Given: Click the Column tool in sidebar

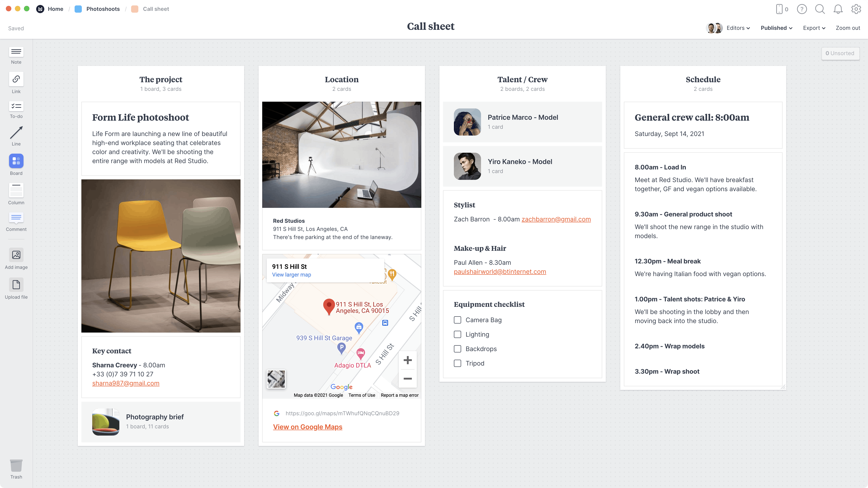Looking at the screenshot, I should coord(16,194).
